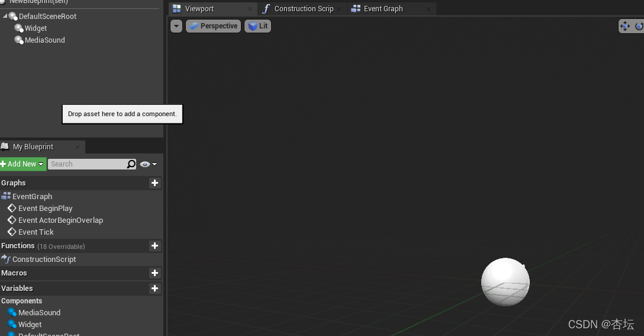Click the Widget row text in components tree
Screen dimensions: 644x336
(36, 28)
